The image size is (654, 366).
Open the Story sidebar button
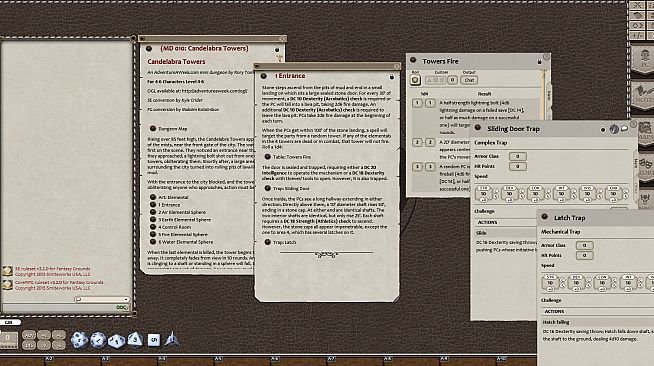point(646,168)
